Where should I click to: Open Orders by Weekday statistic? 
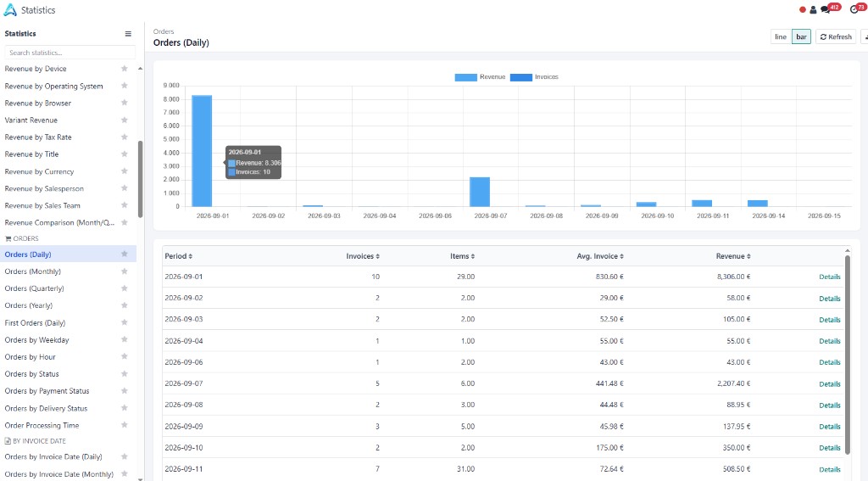point(36,339)
